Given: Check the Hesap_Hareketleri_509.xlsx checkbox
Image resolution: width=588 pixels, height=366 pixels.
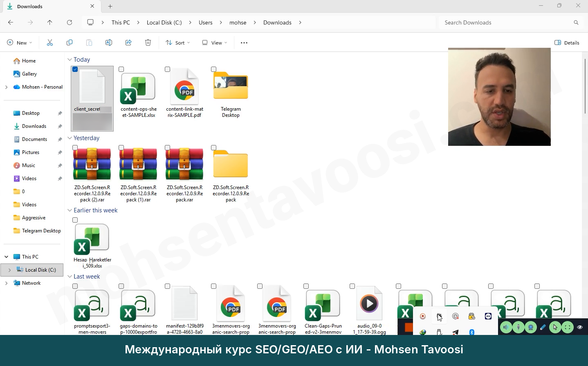Looking at the screenshot, I should pos(75,220).
